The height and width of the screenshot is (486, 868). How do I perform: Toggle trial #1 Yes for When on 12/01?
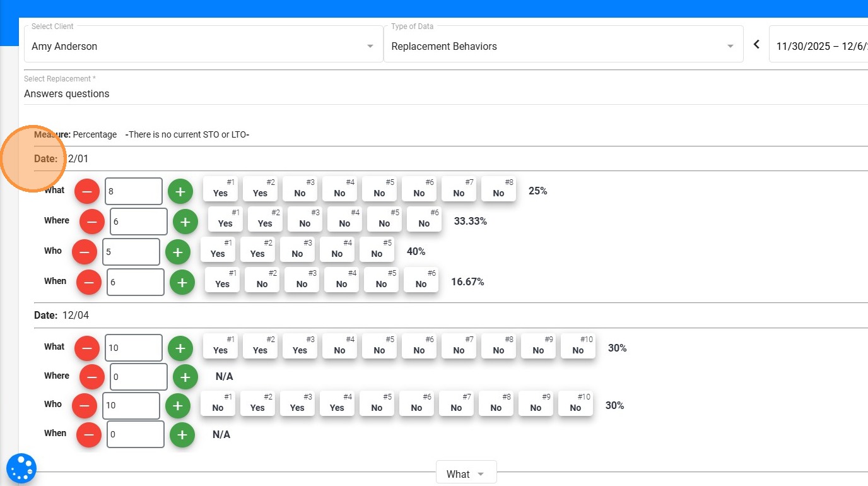(x=223, y=280)
